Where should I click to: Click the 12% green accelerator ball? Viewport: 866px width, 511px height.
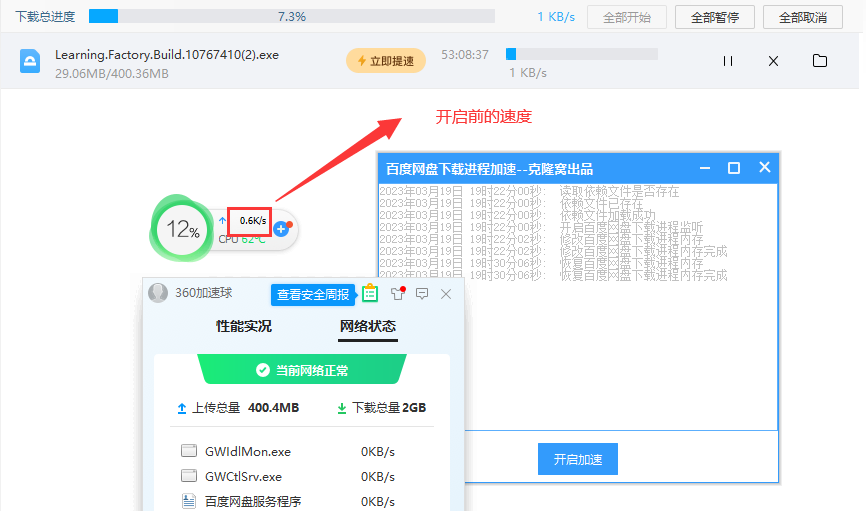(x=182, y=229)
